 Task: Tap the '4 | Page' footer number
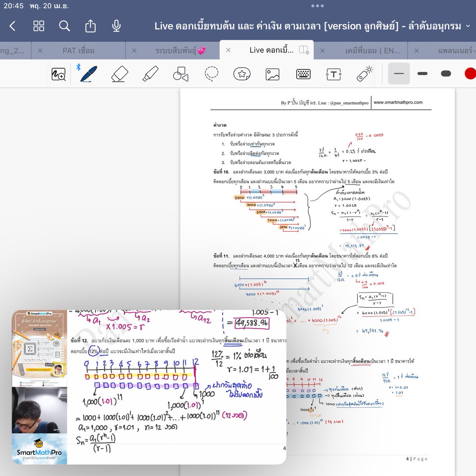(x=416, y=459)
